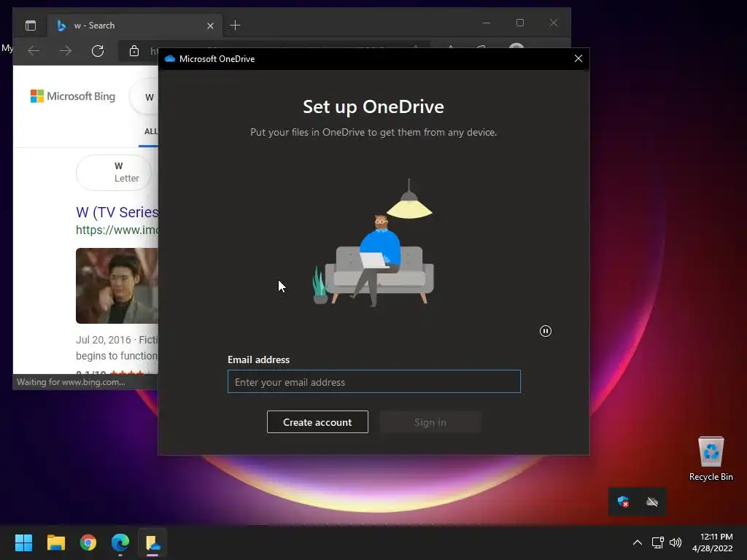The image size is (747, 560).
Task: Click the active setup app taskbar icon
Action: pos(152,542)
